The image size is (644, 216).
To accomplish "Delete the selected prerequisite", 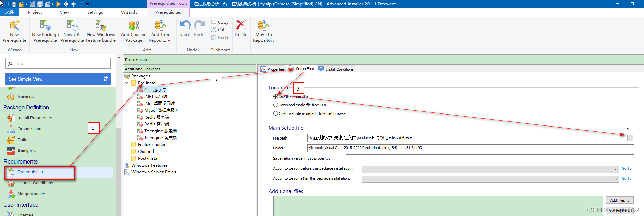I will click(241, 28).
